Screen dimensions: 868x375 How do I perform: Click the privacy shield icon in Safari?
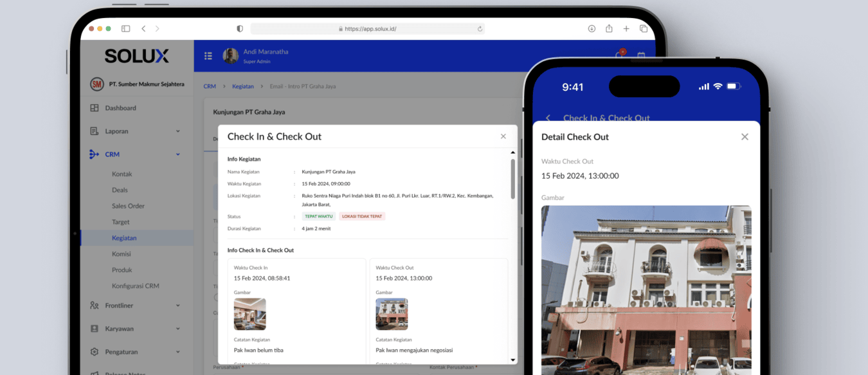tap(240, 29)
